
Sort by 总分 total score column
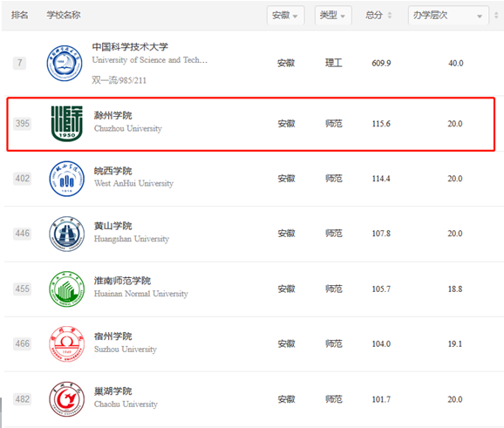pyautogui.click(x=378, y=15)
